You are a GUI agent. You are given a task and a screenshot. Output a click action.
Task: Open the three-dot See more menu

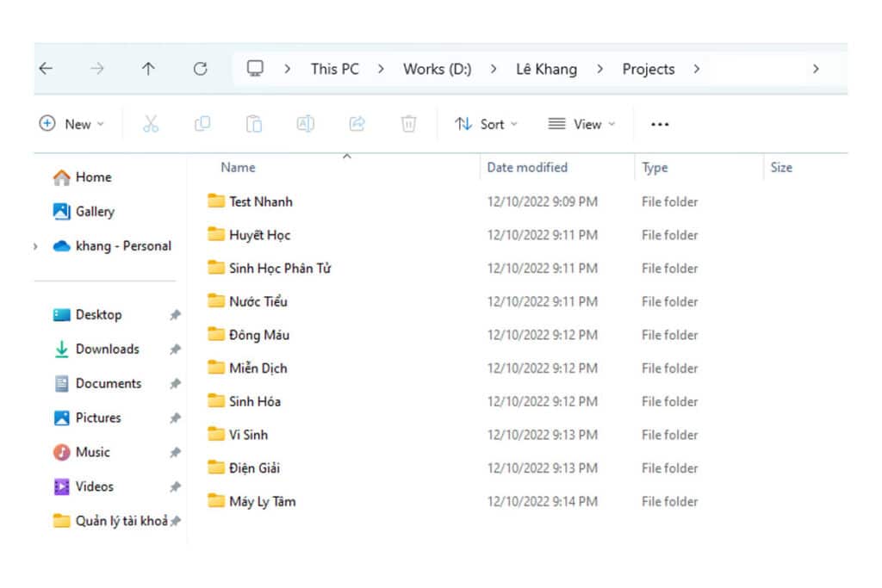point(660,124)
